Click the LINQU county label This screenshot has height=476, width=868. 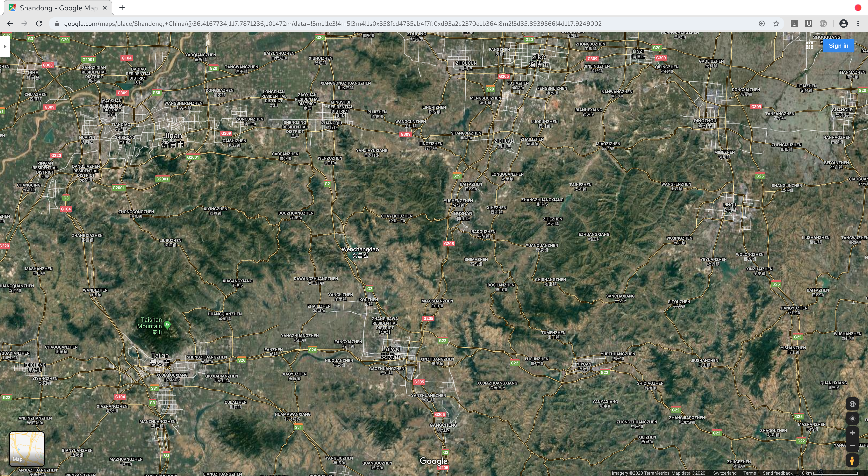tap(729, 207)
